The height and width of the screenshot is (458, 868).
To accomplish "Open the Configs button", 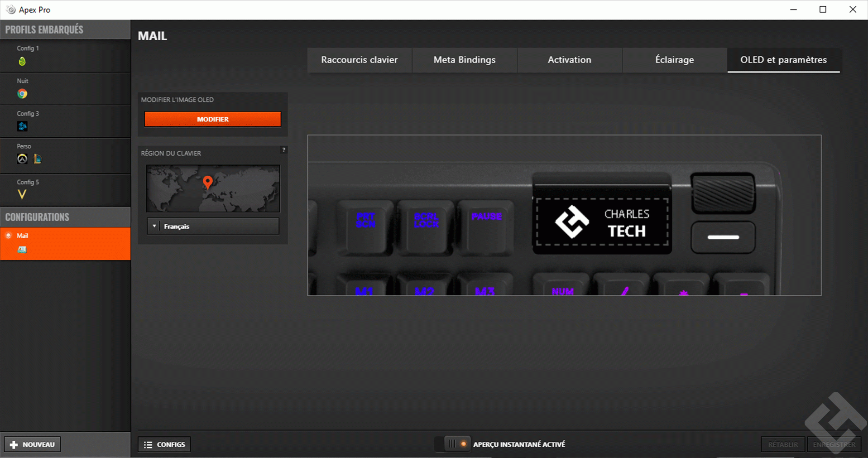I will point(164,444).
